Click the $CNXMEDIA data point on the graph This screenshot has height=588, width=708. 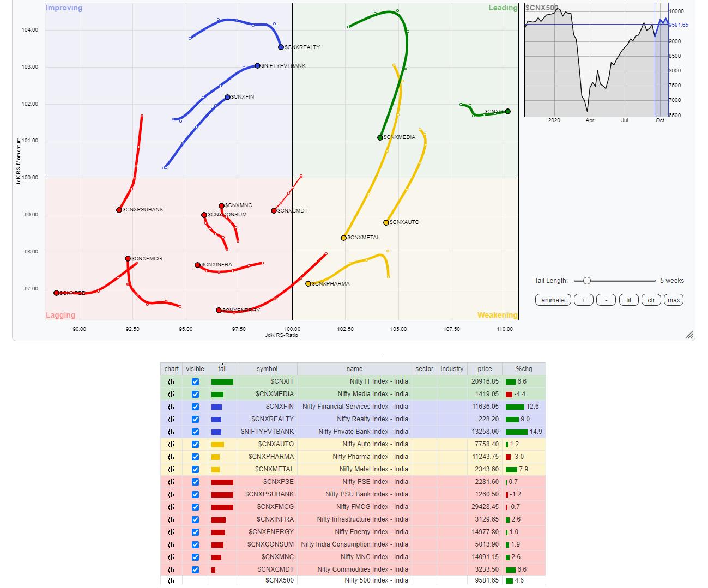(x=380, y=137)
